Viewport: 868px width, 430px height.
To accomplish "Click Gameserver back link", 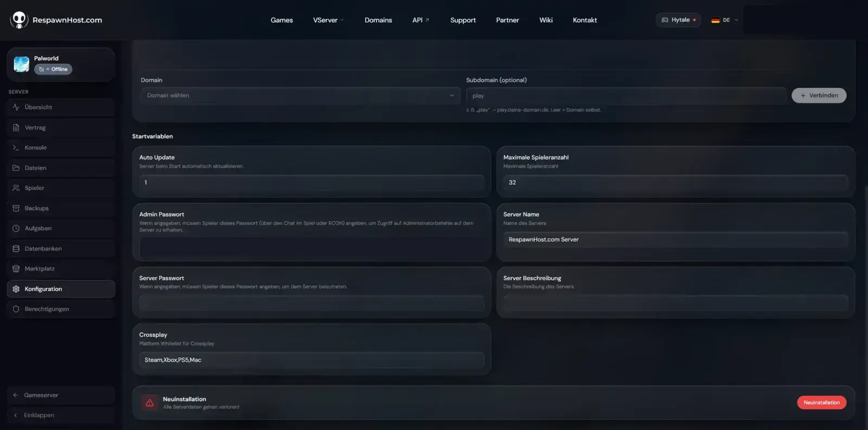I will pos(61,395).
